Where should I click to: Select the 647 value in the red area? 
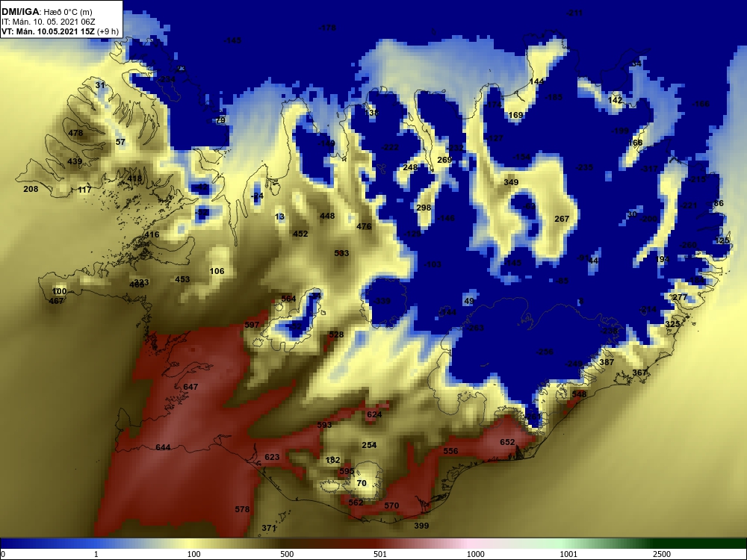(190, 387)
